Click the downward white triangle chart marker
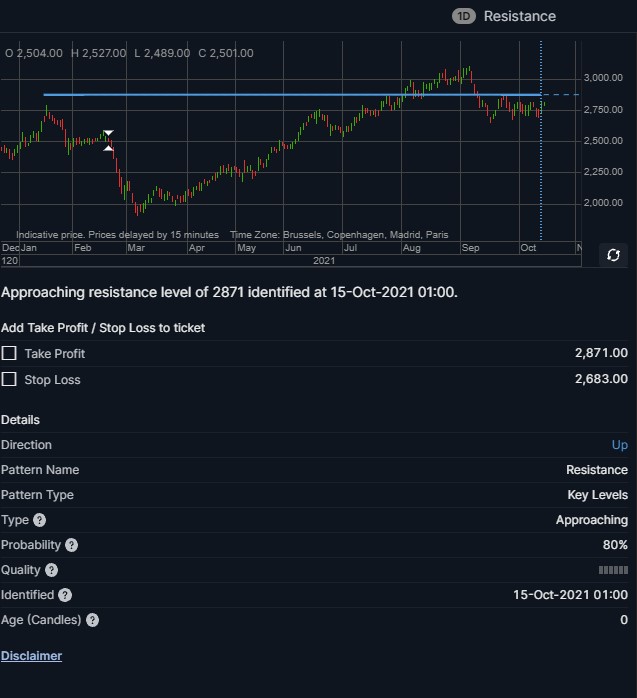 pos(108,133)
